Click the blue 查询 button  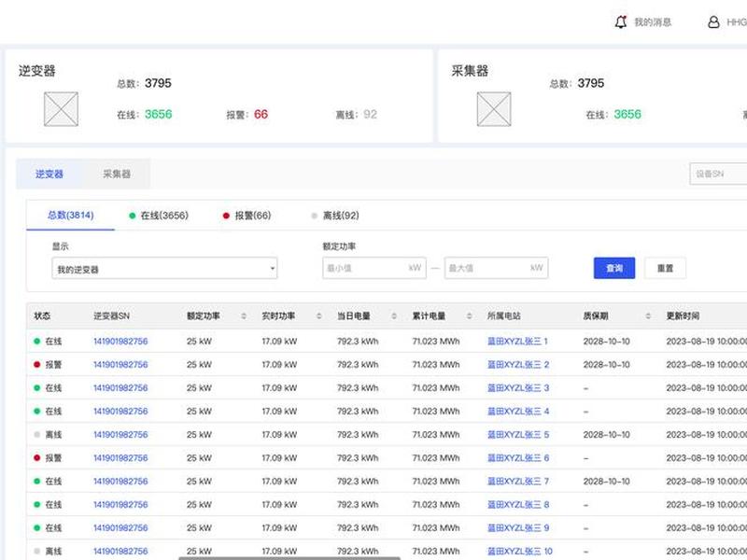(x=614, y=268)
